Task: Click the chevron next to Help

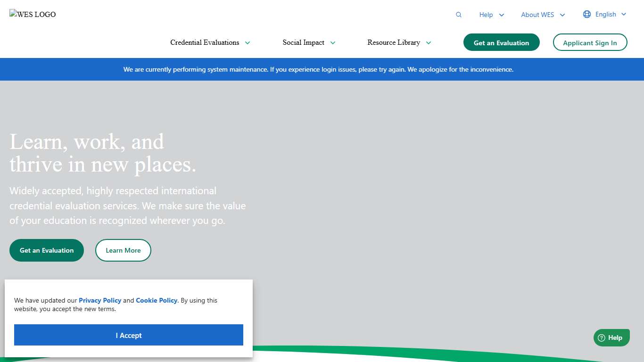Action: point(502,15)
